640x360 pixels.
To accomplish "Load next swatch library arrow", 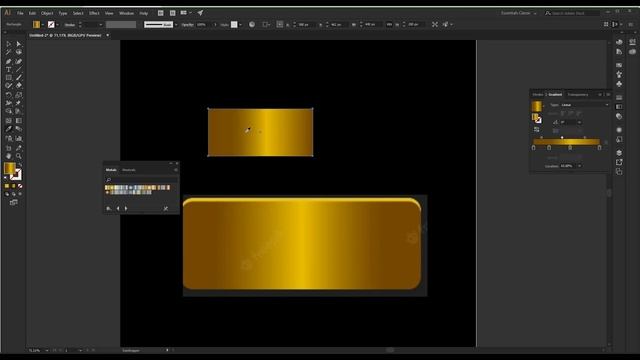I will [x=126, y=209].
